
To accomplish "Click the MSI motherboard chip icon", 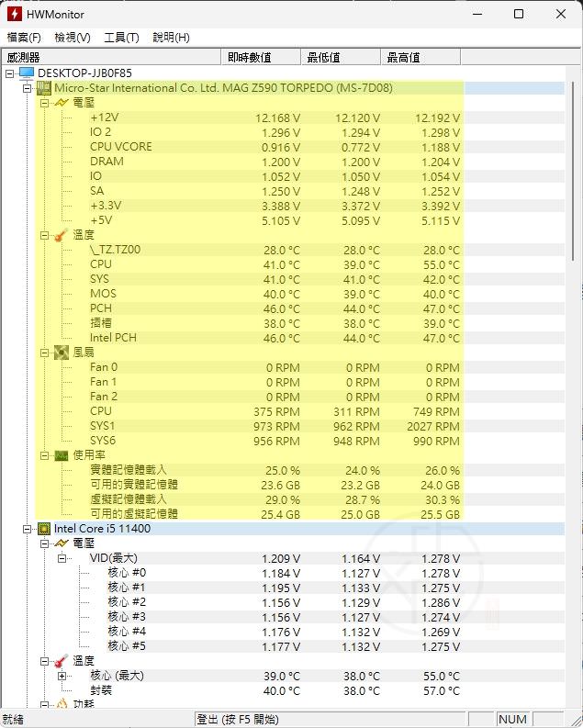I will point(44,88).
